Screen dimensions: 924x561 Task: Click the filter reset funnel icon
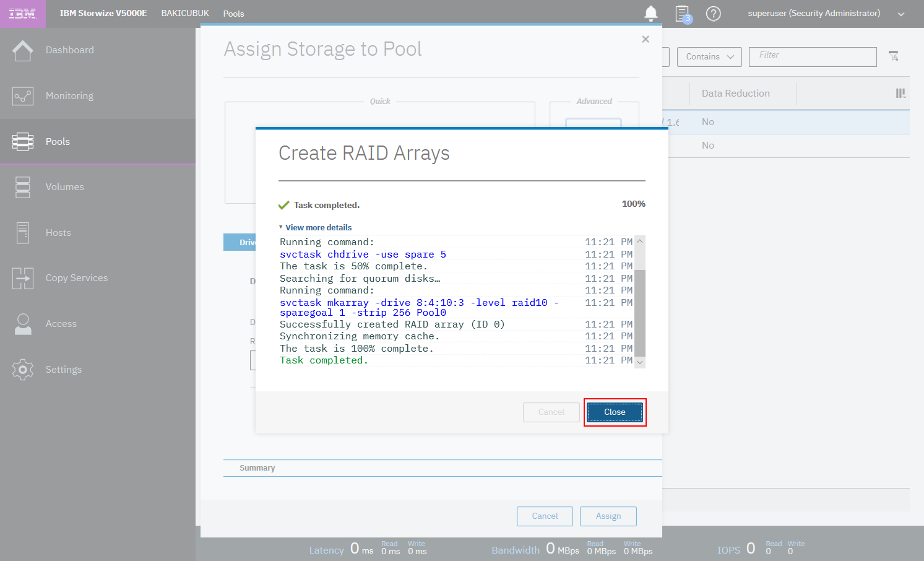click(x=894, y=56)
